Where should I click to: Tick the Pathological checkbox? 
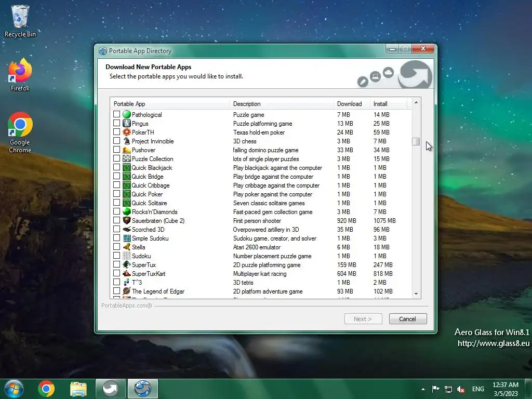click(116, 114)
